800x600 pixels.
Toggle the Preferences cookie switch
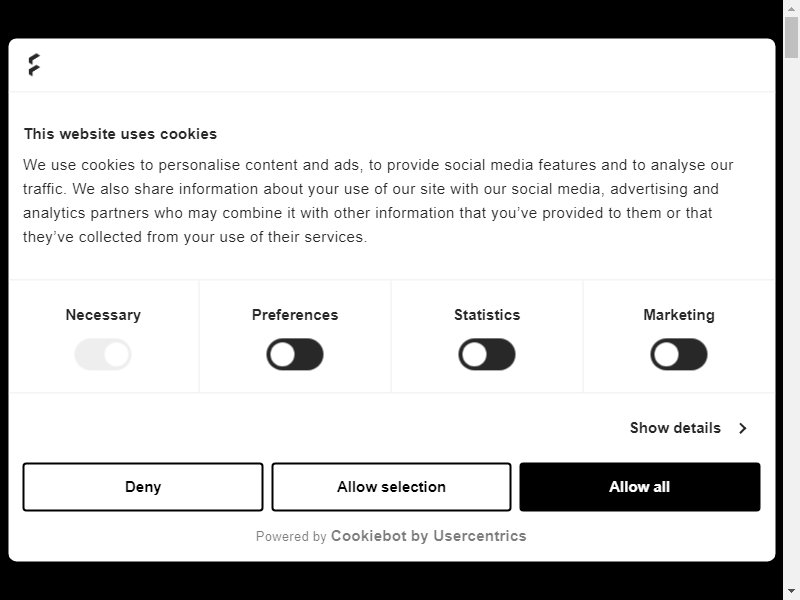295,354
